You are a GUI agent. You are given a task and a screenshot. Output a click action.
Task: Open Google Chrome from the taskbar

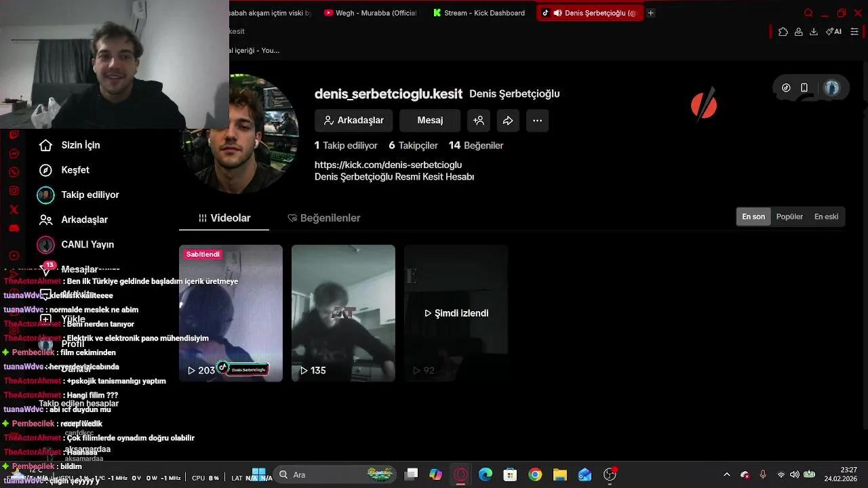coord(535,474)
